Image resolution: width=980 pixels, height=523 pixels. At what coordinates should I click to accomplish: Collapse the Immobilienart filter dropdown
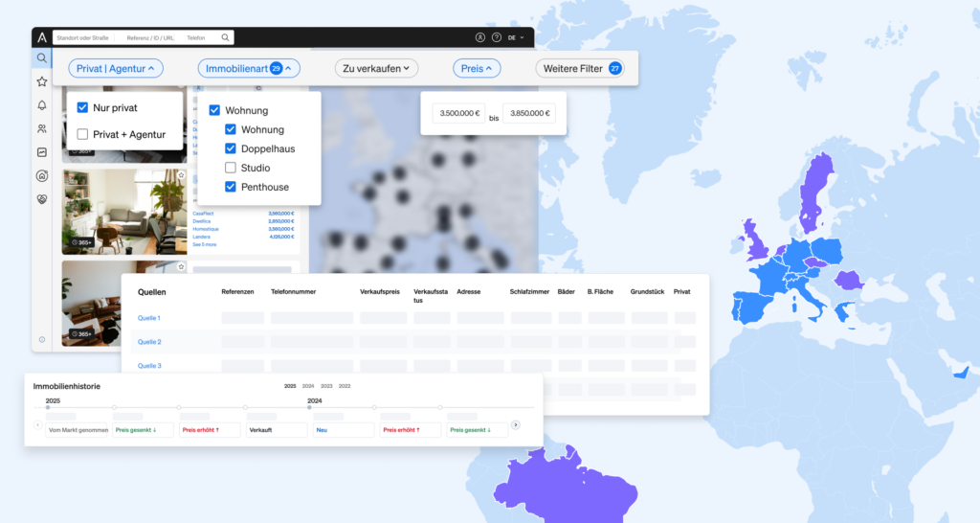pyautogui.click(x=249, y=68)
